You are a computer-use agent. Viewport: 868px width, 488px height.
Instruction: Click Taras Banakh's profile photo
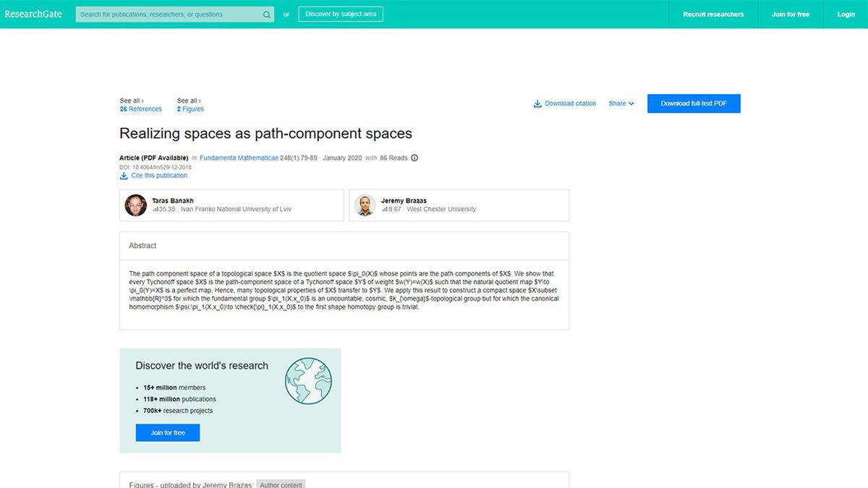click(135, 205)
